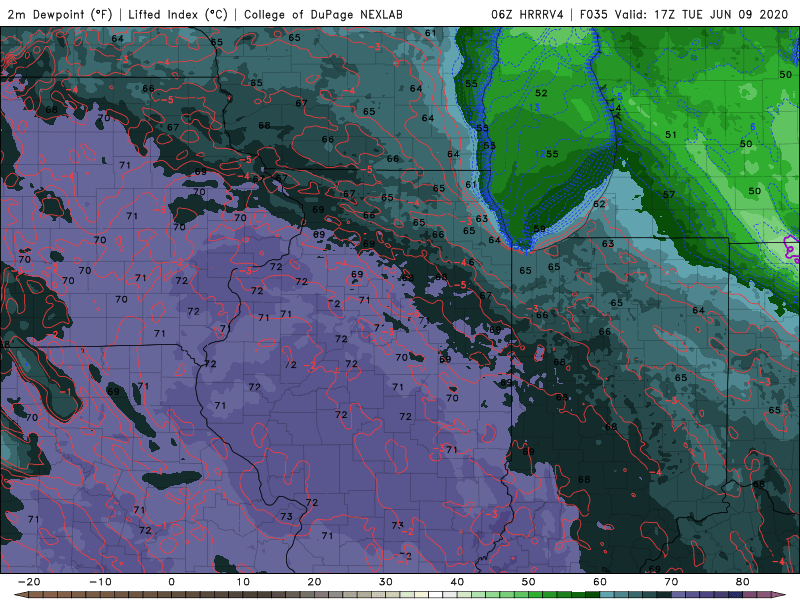The image size is (800, 600).
Task: Click the "40" color scale label
Action: 457,582
